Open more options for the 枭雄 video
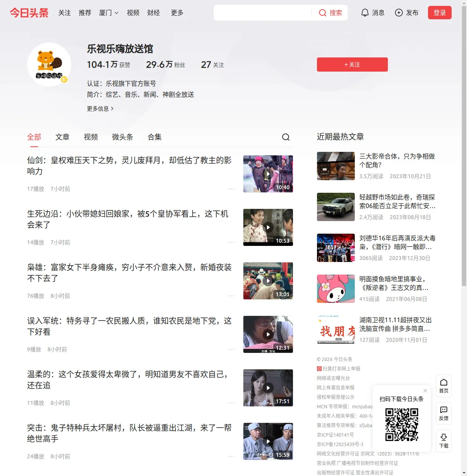 [x=231, y=296]
